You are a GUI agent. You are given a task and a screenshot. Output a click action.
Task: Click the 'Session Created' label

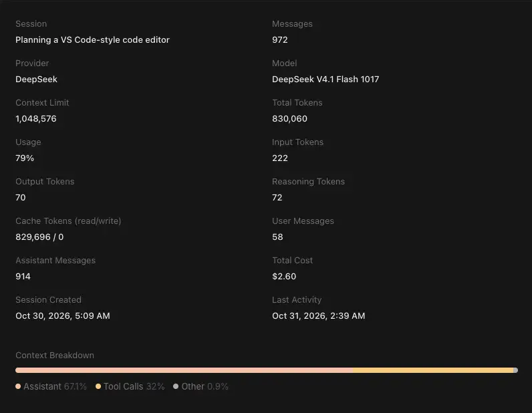[48, 299]
